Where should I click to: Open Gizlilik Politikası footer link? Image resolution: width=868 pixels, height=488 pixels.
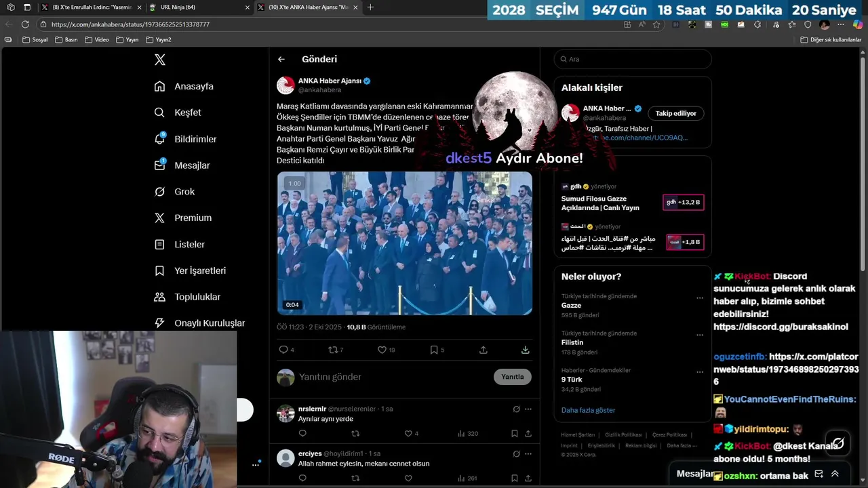pos(623,434)
